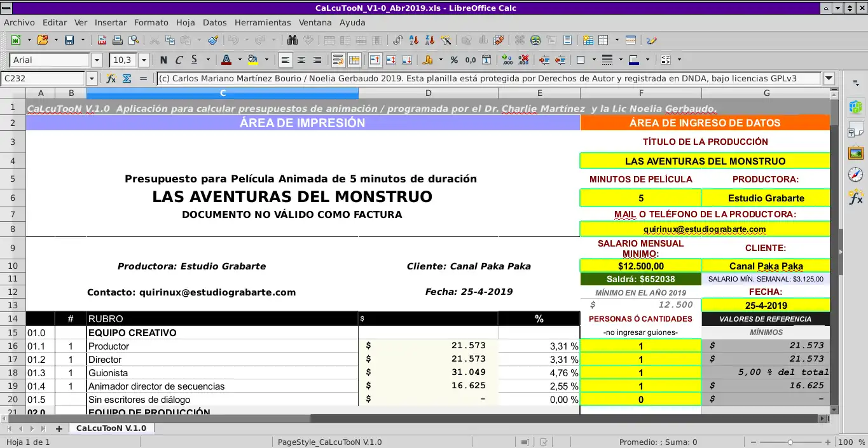Open the font name dropdown list
The width and height of the screenshot is (868, 448).
(x=97, y=60)
